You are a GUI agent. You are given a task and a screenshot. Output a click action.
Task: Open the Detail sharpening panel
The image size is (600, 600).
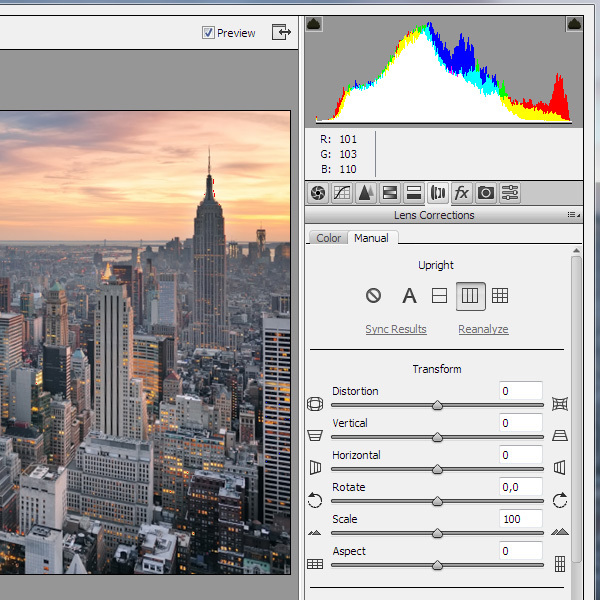pos(366,193)
